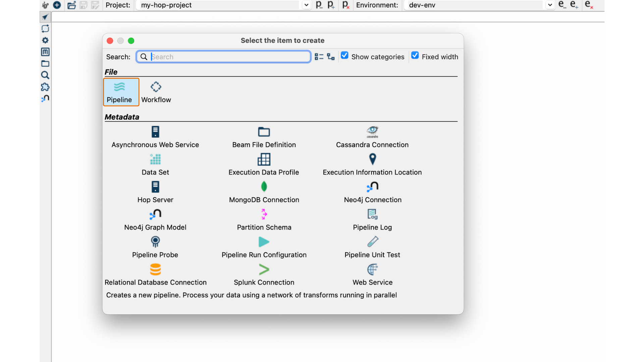The image size is (644, 362).
Task: Focus the Search input field
Action: (x=223, y=57)
